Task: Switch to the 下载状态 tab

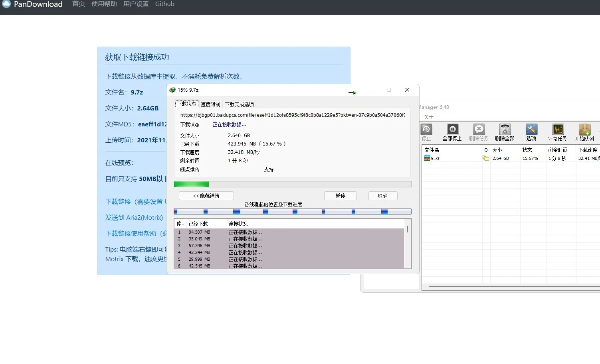Action: tap(187, 104)
